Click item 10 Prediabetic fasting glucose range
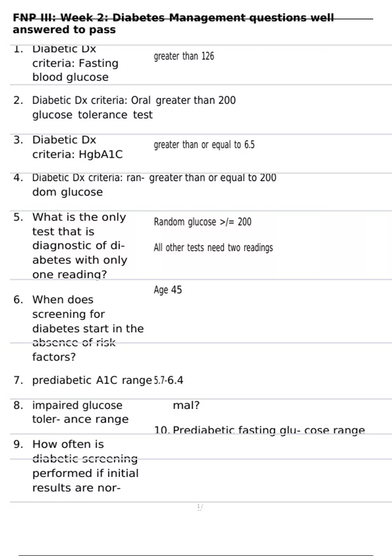Screen dimensions: 392x556 point(259,430)
